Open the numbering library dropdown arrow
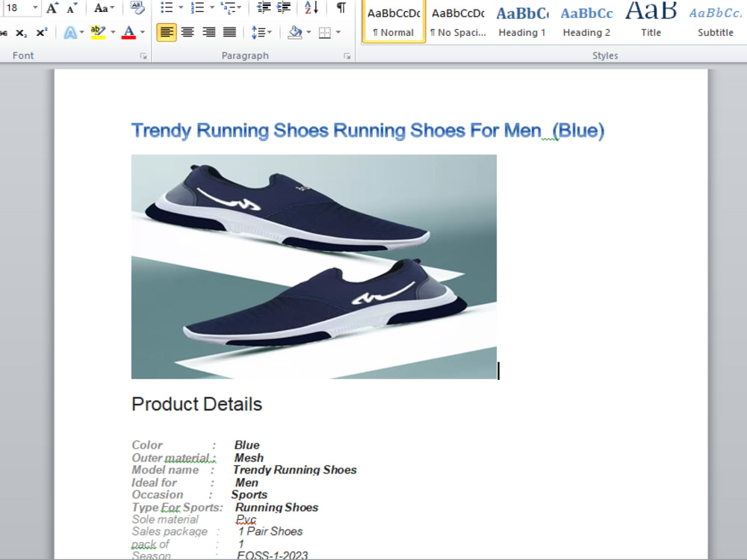747x560 pixels. 212,7
